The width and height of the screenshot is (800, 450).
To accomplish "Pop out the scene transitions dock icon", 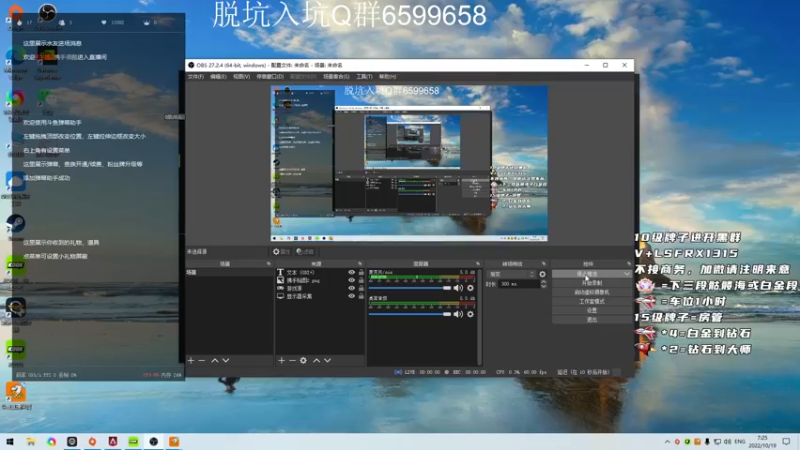I will point(544,264).
